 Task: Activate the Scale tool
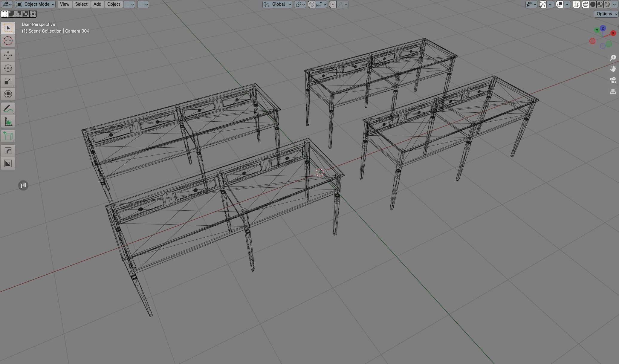(8, 81)
